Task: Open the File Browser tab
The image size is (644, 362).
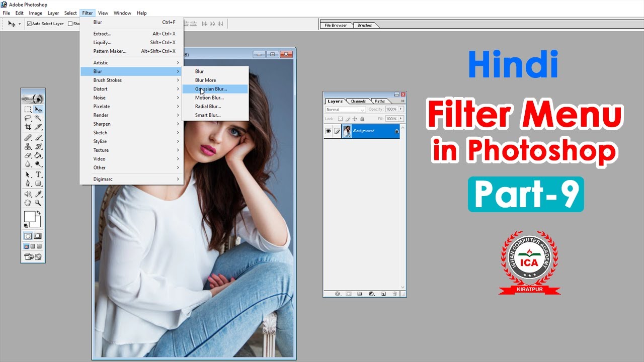Action: click(x=336, y=25)
